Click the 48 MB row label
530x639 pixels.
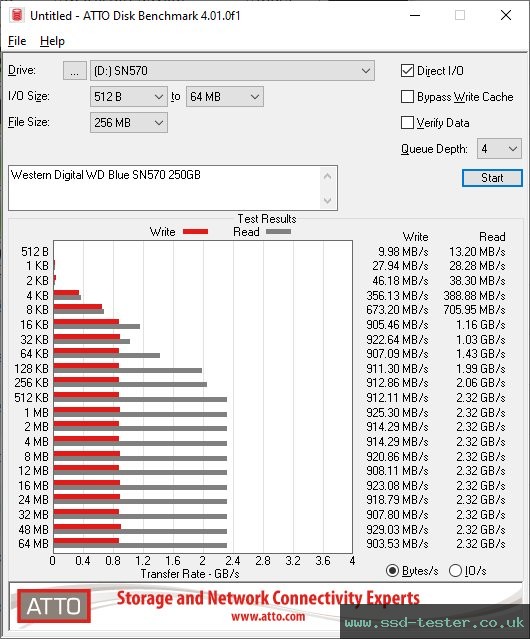click(x=33, y=529)
